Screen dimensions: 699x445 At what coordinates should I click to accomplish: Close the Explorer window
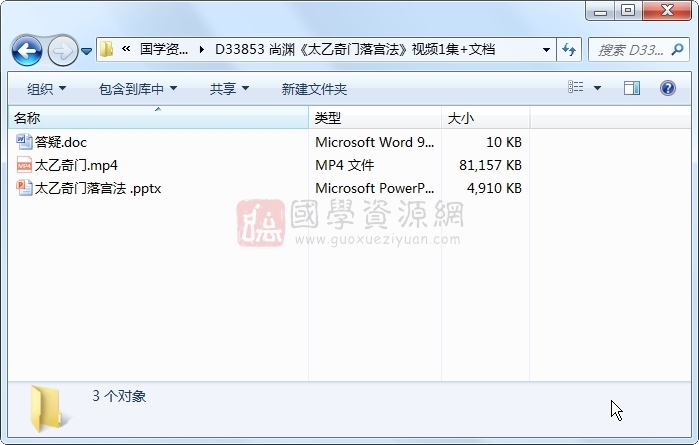667,10
